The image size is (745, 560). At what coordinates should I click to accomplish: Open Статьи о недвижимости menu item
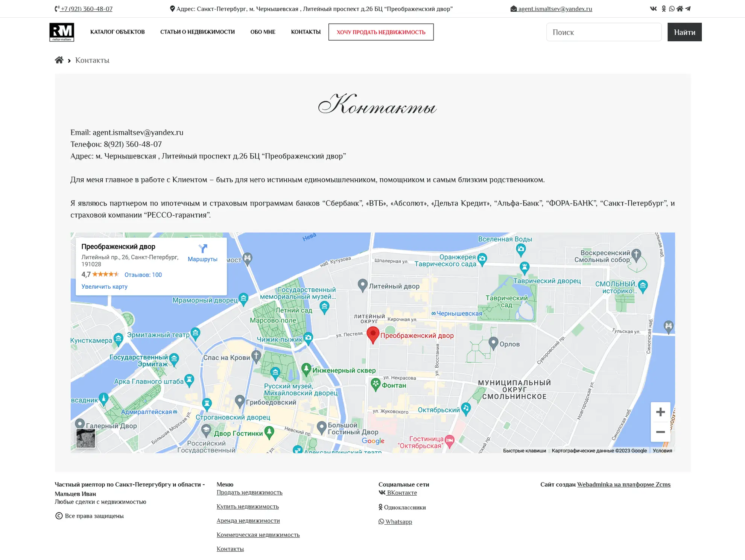(198, 32)
